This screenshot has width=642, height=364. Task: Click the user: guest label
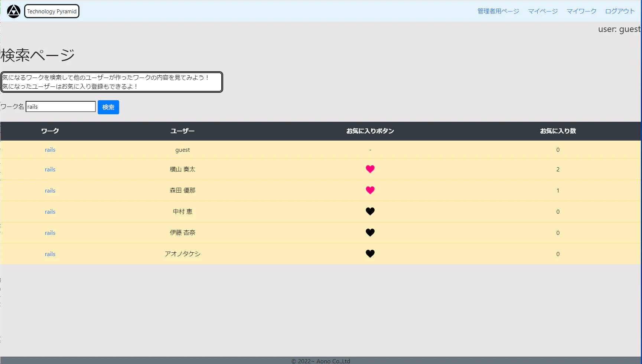point(619,29)
